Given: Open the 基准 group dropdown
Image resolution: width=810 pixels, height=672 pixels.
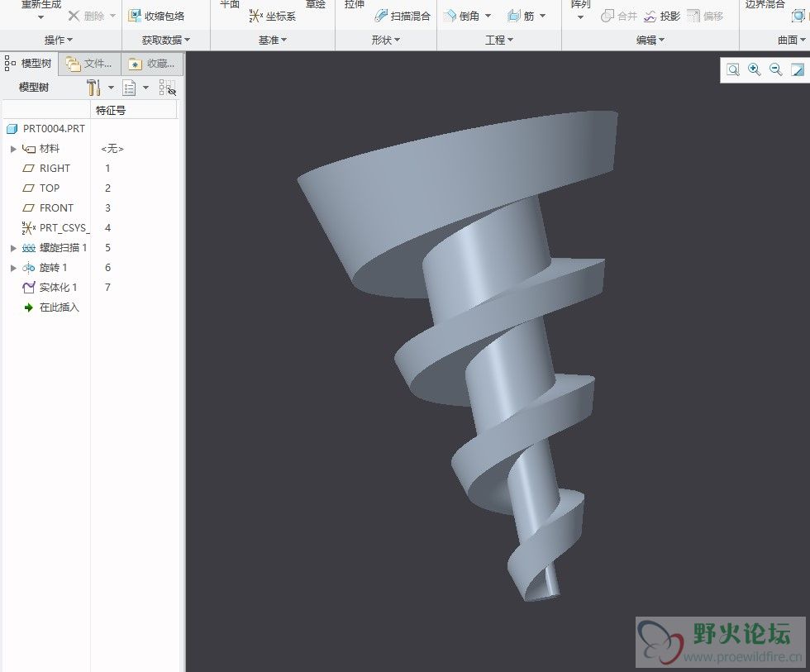Looking at the screenshot, I should click(x=272, y=40).
